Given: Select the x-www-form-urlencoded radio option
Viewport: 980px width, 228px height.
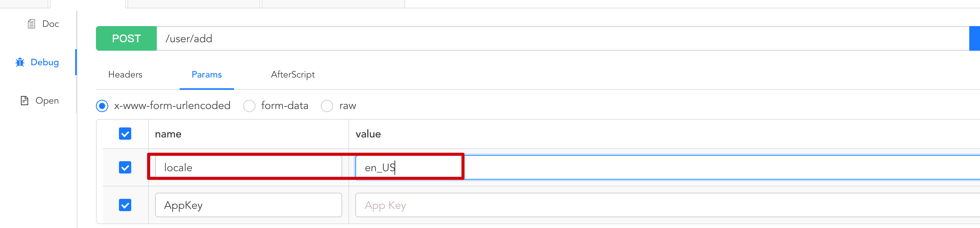Looking at the screenshot, I should coord(102,106).
